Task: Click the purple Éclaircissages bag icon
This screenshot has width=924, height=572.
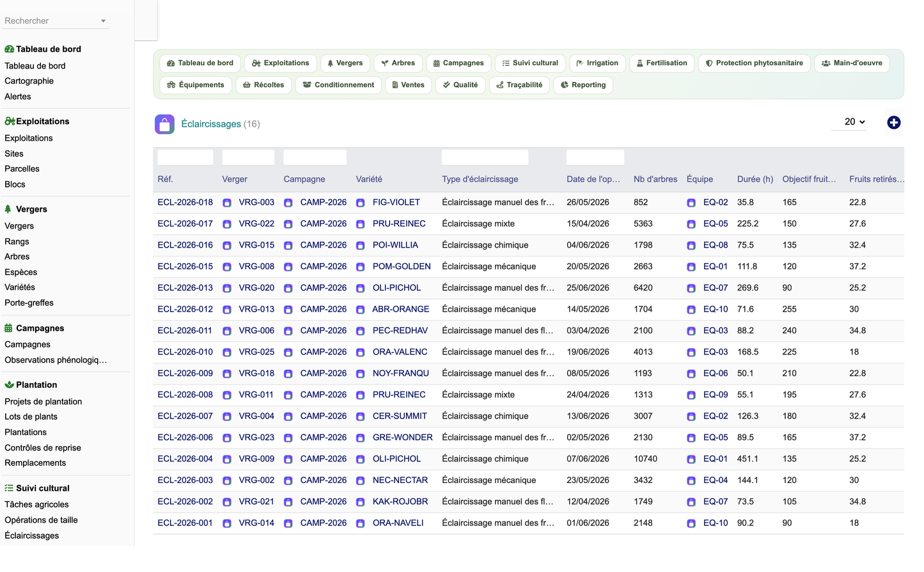Action: 164,124
